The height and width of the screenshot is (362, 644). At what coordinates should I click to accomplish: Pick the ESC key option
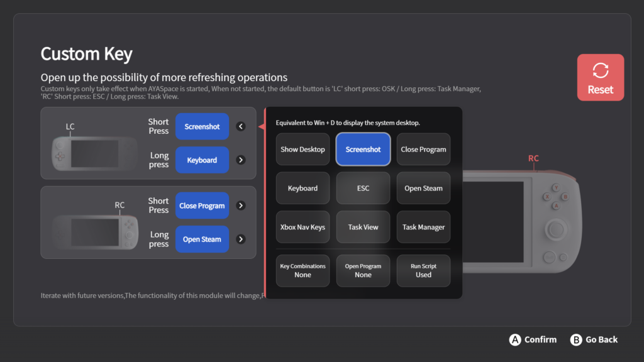[363, 189]
